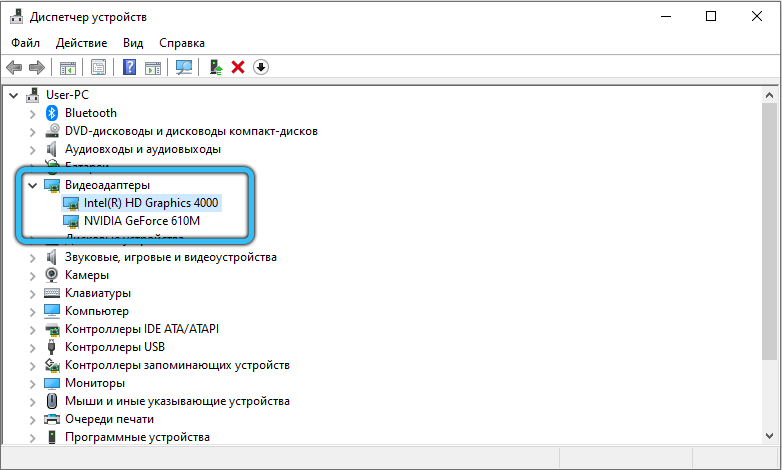Viewport: 782px width, 470px height.
Task: Click the NVIDIA GeForce 610M adapter icon
Action: point(71,222)
